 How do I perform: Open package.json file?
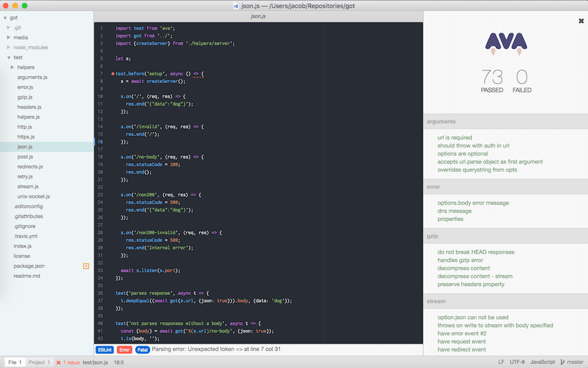pyautogui.click(x=29, y=266)
